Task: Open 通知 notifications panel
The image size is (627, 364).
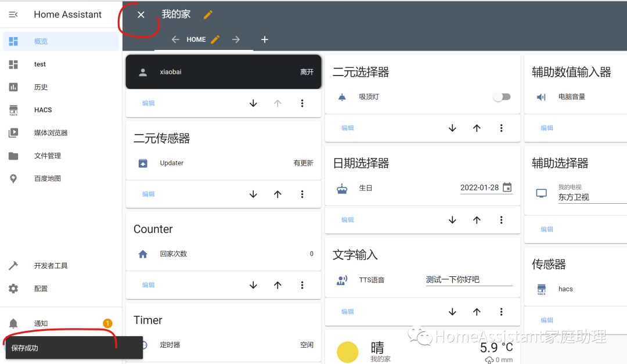Action: [x=41, y=323]
